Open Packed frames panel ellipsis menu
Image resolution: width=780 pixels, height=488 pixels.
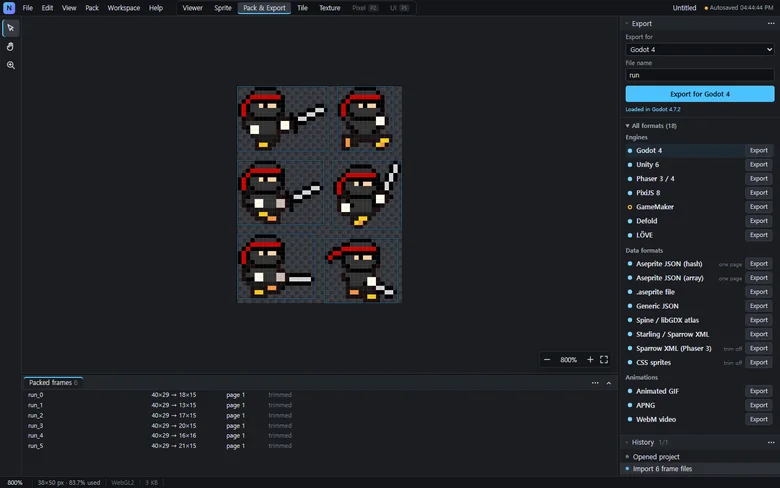(595, 383)
